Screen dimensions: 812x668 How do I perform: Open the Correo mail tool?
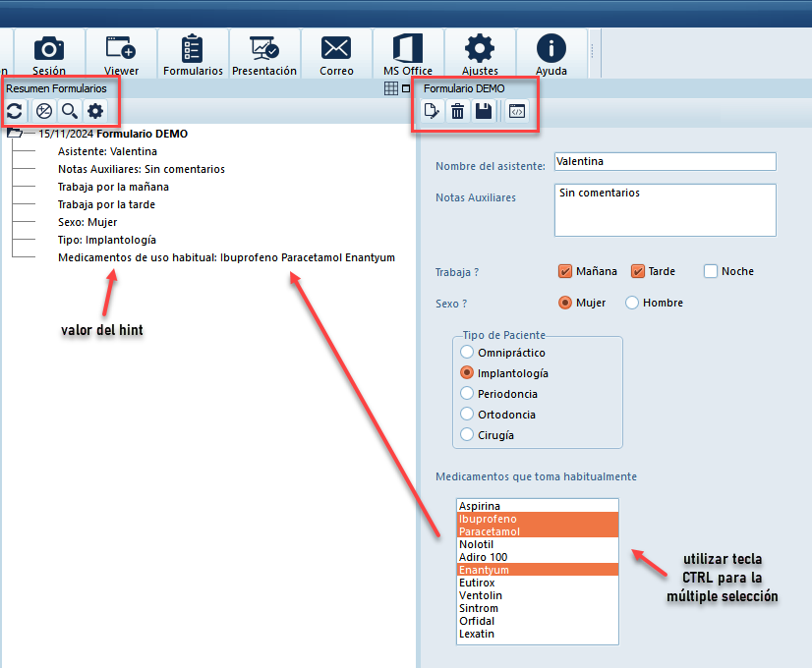[x=336, y=54]
